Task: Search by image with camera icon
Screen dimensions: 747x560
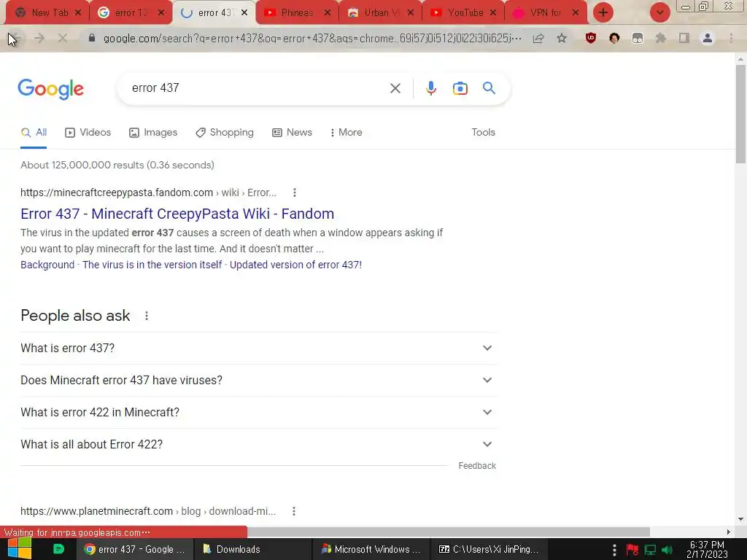Action: [460, 88]
